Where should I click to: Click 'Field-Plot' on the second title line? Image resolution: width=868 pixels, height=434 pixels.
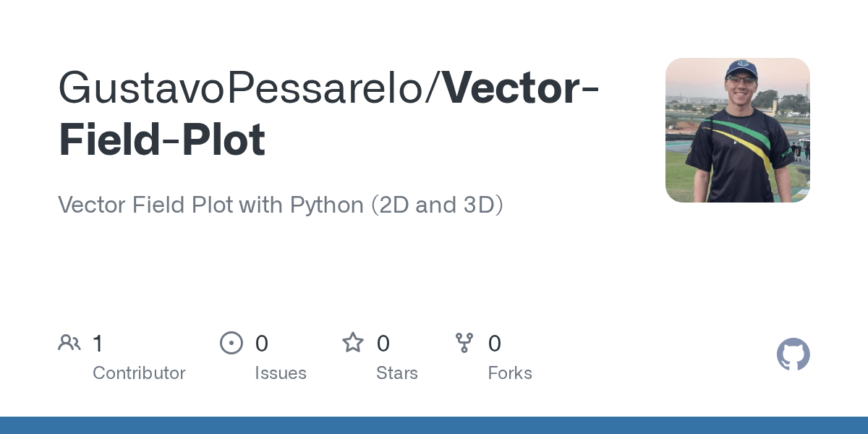click(162, 140)
